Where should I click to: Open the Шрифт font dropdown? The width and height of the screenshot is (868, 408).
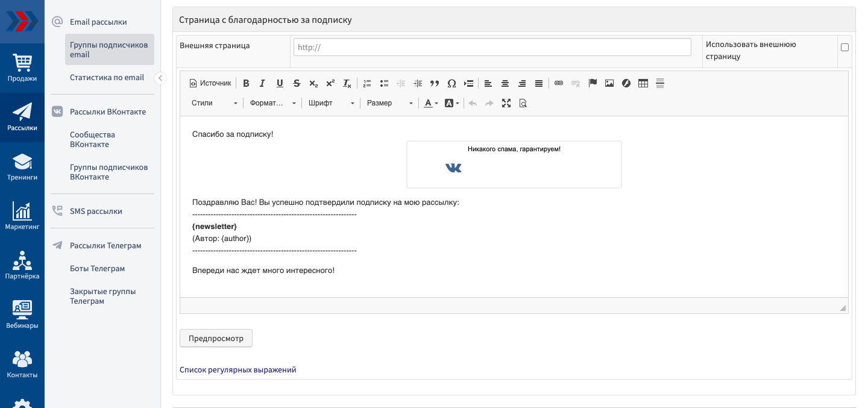(x=331, y=103)
